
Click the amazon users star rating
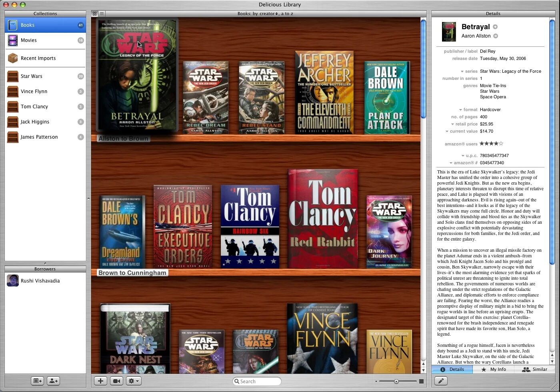pyautogui.click(x=491, y=144)
